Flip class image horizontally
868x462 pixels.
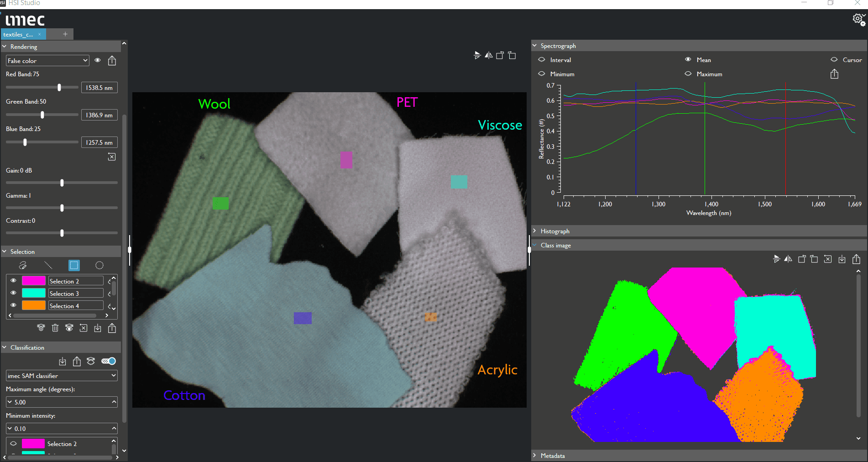[x=788, y=259]
